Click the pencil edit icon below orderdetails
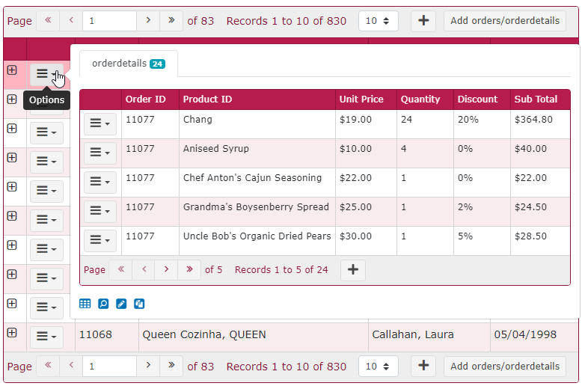The width and height of the screenshot is (585, 392). point(121,304)
